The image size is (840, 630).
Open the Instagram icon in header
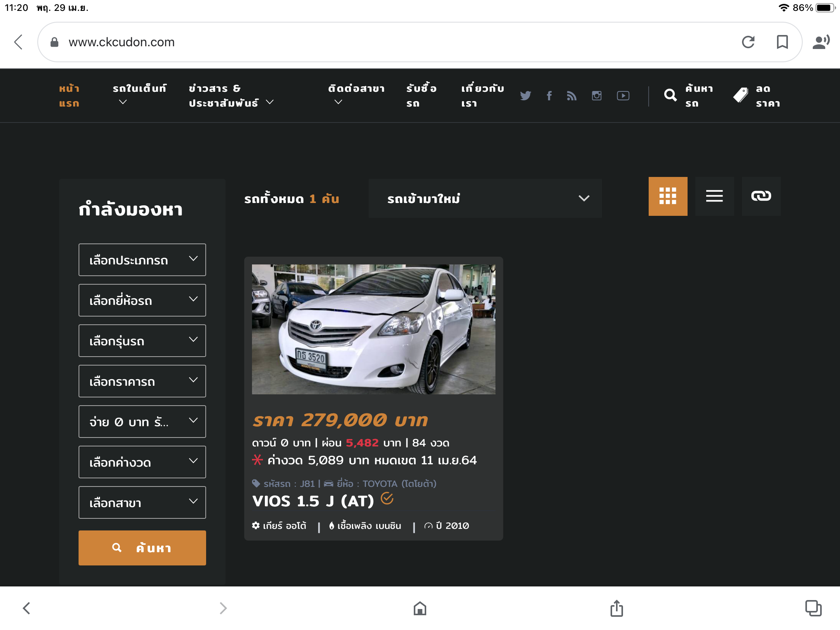click(x=597, y=96)
